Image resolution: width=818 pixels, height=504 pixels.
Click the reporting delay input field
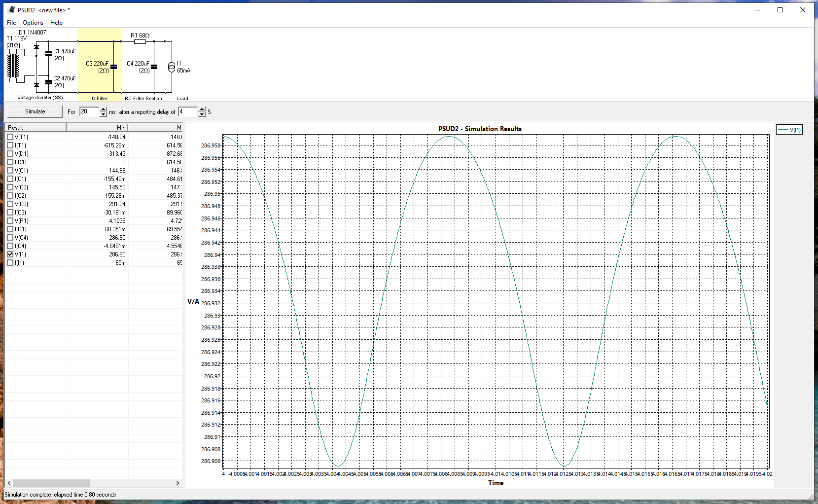pyautogui.click(x=188, y=112)
